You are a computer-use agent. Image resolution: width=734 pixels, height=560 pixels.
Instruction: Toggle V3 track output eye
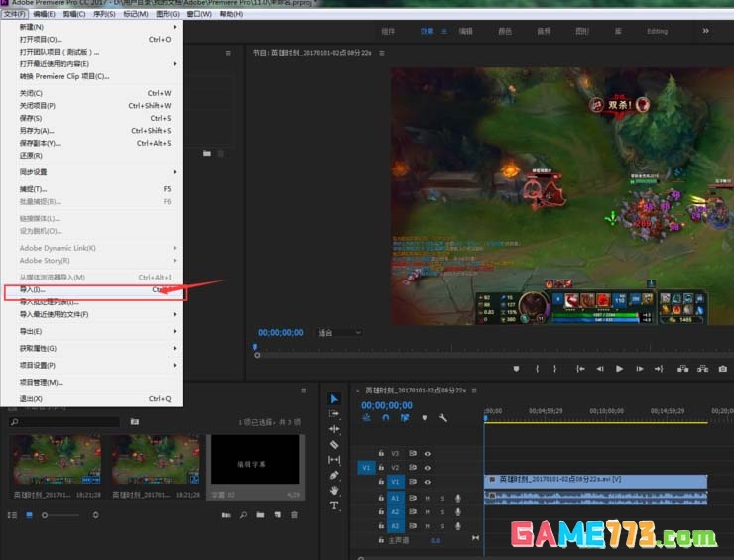tap(428, 453)
